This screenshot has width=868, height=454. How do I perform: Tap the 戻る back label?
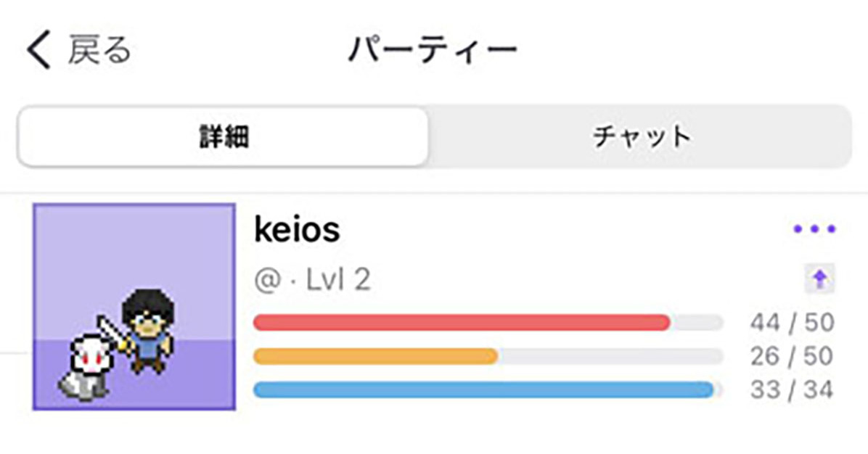[x=100, y=51]
